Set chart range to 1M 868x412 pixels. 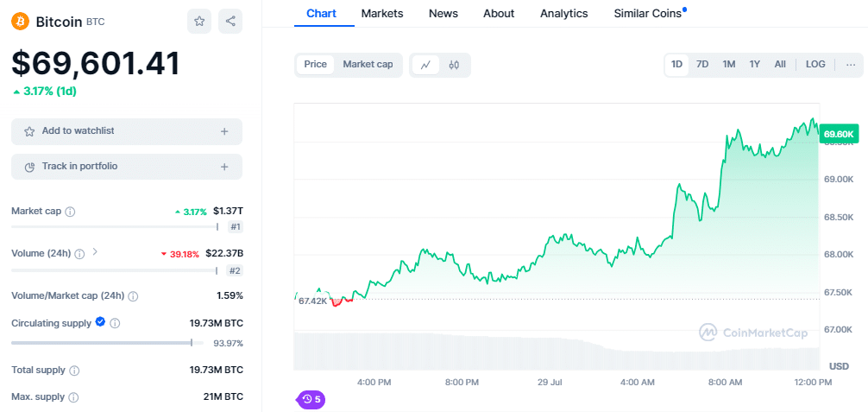[728, 64]
